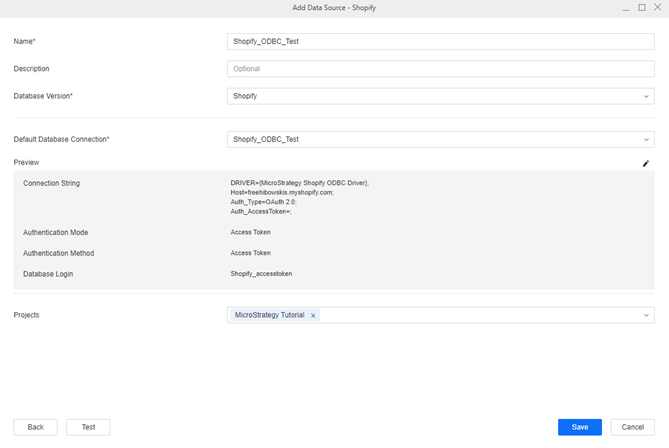669x448 pixels.
Task: Minimize the Add Data Source window
Action: pos(626,7)
